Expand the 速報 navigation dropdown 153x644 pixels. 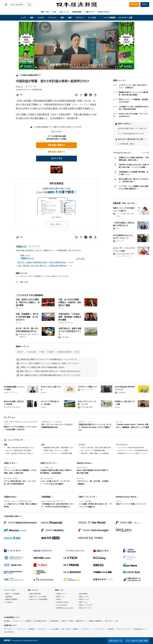click(32, 18)
